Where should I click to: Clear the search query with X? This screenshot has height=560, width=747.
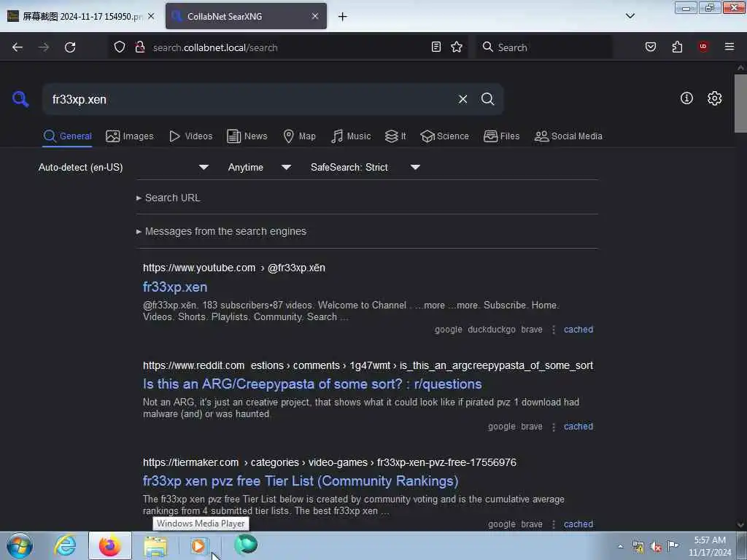click(x=462, y=99)
